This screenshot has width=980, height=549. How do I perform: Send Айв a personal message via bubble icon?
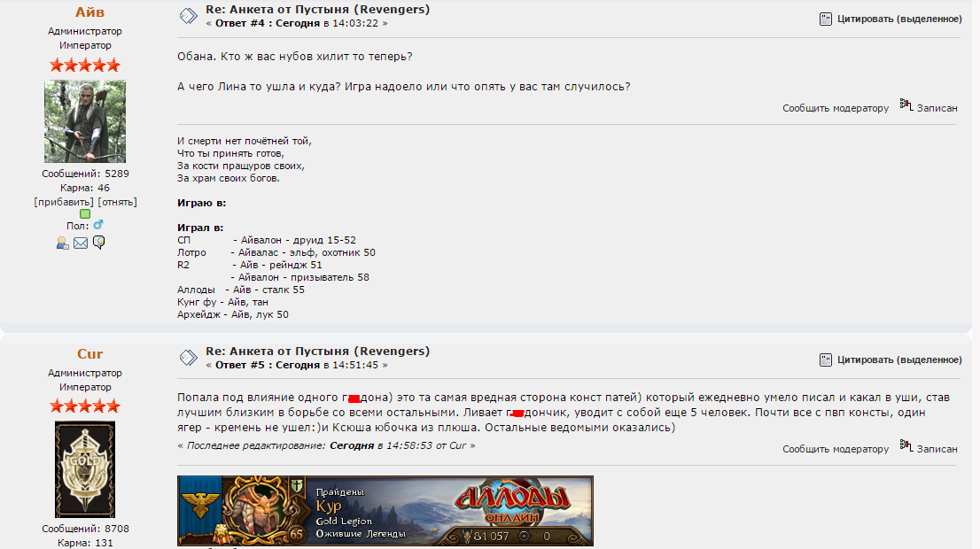[x=98, y=243]
